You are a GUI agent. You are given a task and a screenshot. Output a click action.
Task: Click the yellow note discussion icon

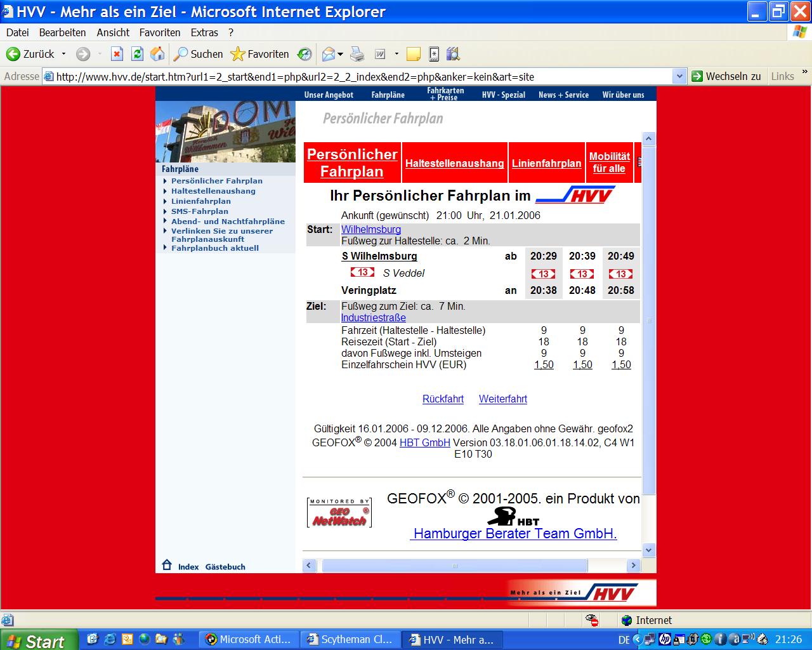coord(414,54)
